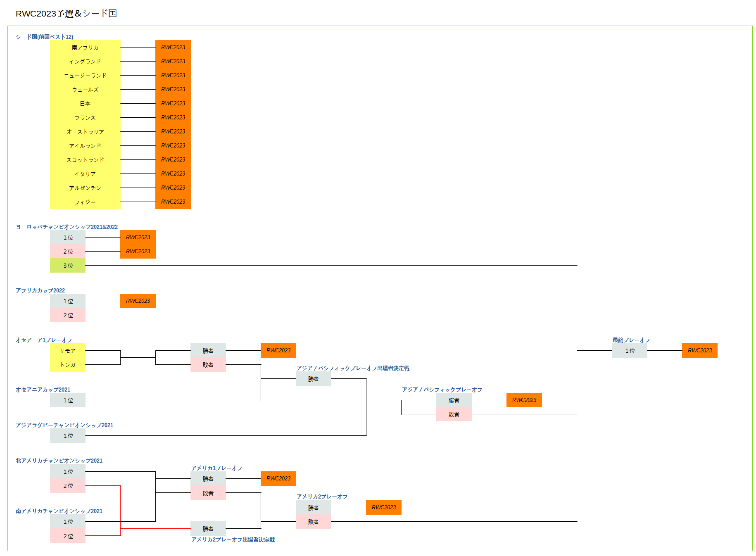Select the 北アメリカチャンピオンシップ2021 heading
Viewport: 756px width, 556px height.
coord(59,461)
